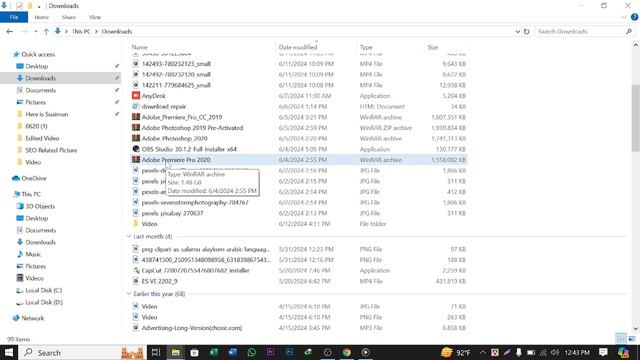Screen dimensions: 640x360
Task: Select the Adobe_Photoshop_2020 archive icon
Action: coord(136,138)
